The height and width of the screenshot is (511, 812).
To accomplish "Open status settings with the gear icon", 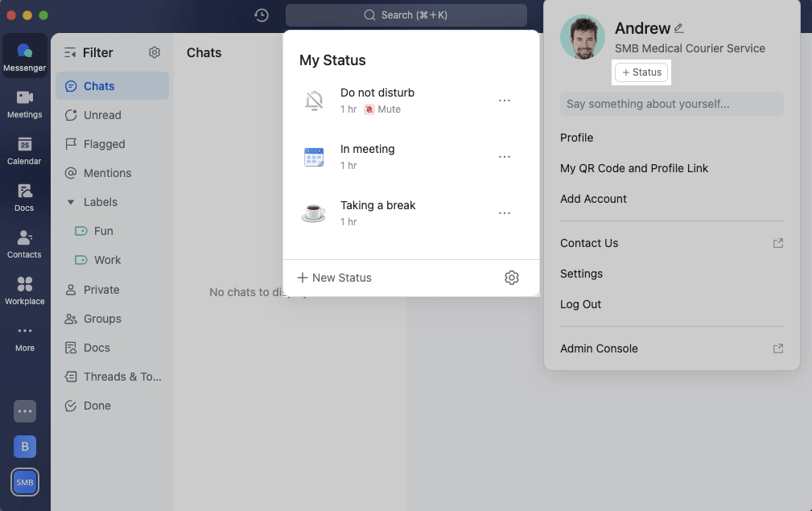I will point(512,277).
